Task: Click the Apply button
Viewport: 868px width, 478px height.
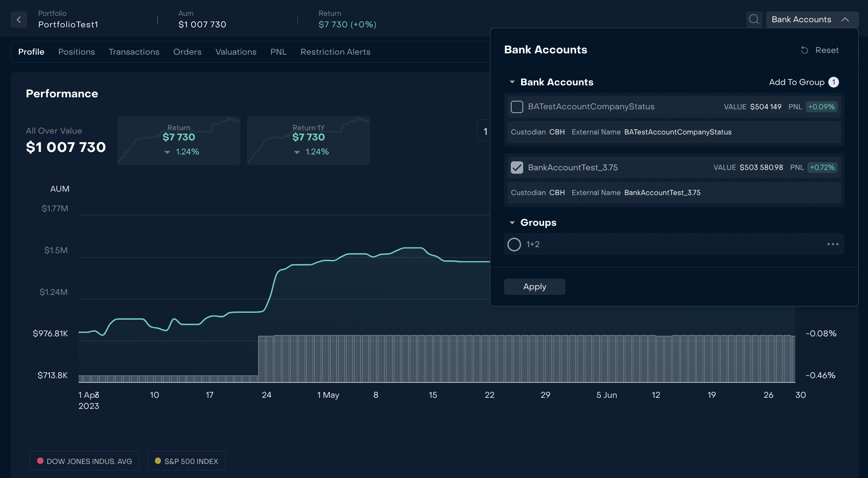Action: [x=534, y=287]
